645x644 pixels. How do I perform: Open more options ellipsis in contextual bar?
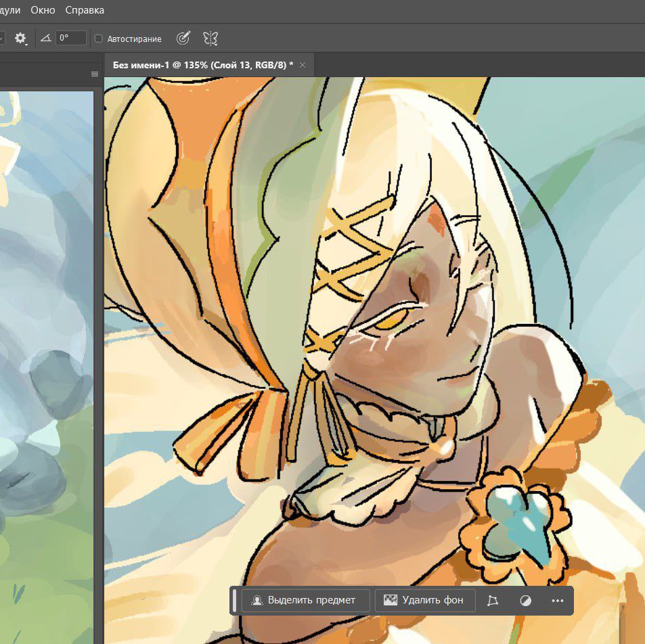(558, 601)
